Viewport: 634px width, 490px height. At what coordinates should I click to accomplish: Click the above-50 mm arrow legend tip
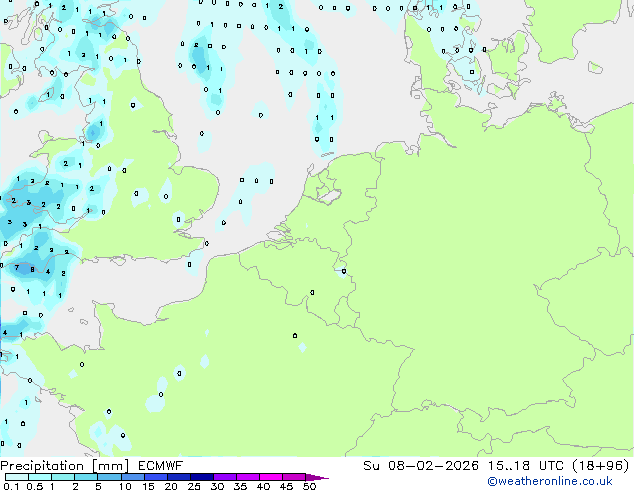(x=317, y=478)
